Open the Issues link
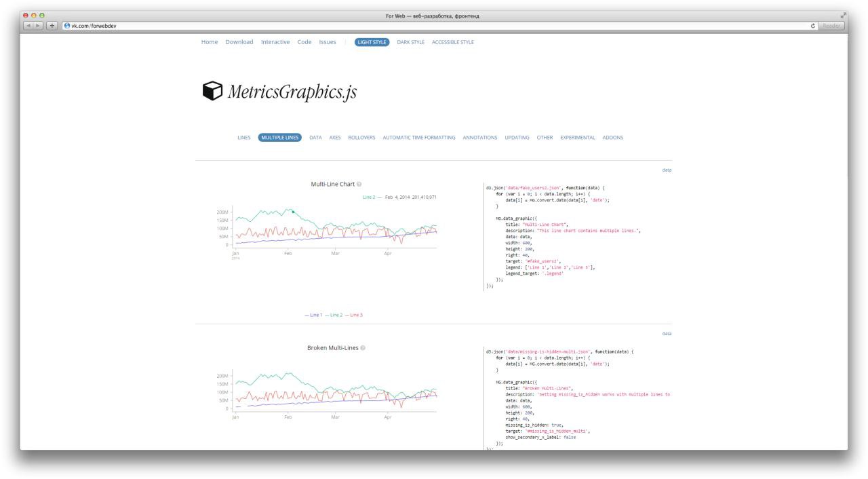This screenshot has width=868, height=479. (x=328, y=42)
